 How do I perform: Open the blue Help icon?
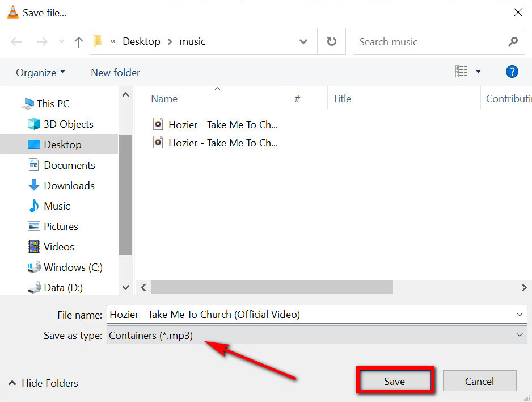point(512,72)
